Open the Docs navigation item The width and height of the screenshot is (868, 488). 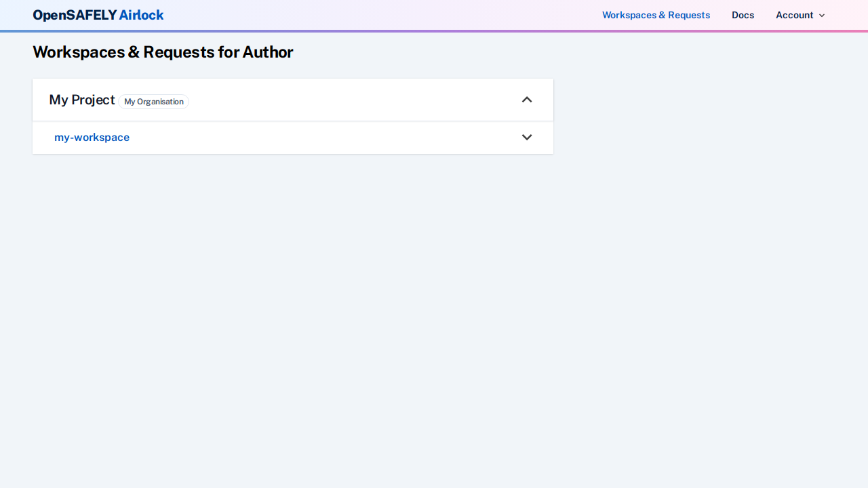[x=743, y=15]
